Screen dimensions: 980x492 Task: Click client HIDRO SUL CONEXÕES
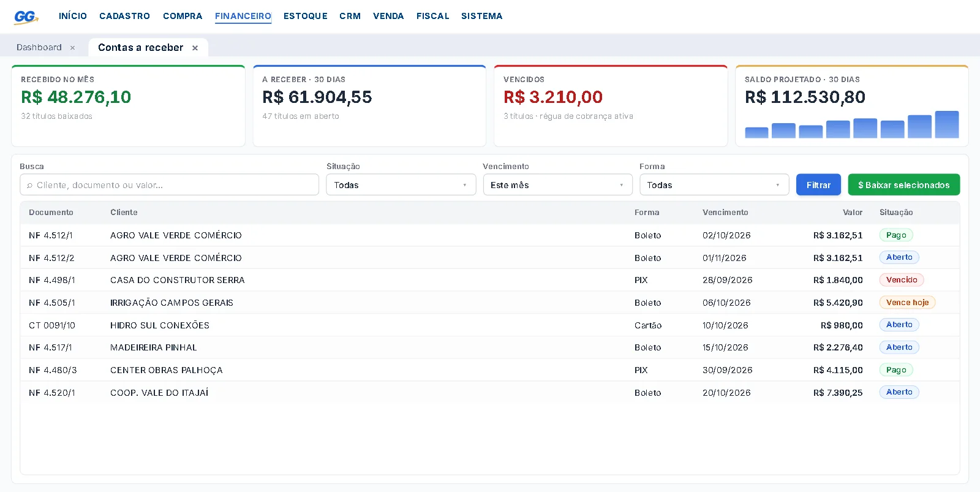coord(160,325)
